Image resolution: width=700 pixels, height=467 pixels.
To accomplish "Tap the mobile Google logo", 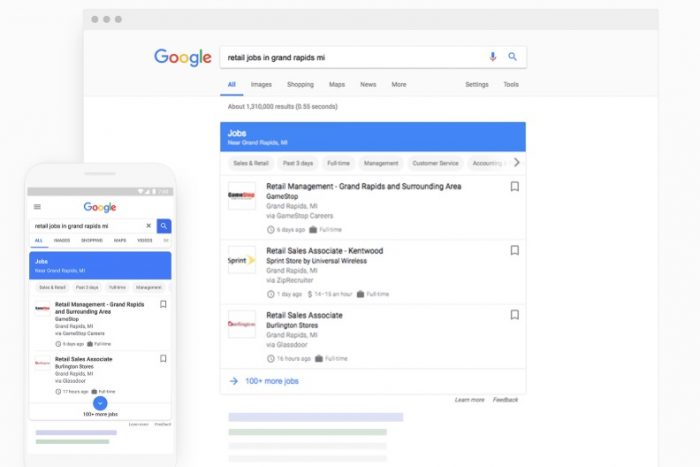I will pyautogui.click(x=100, y=207).
